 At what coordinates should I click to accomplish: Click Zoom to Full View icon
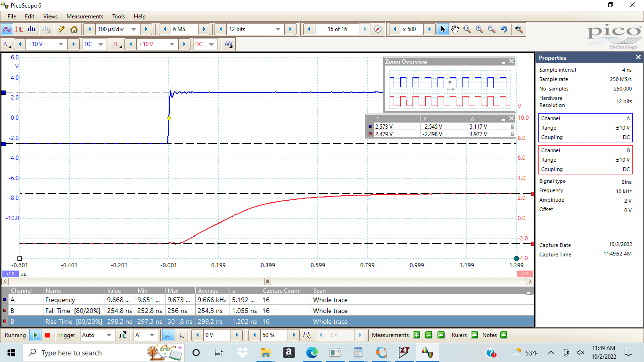(519, 29)
